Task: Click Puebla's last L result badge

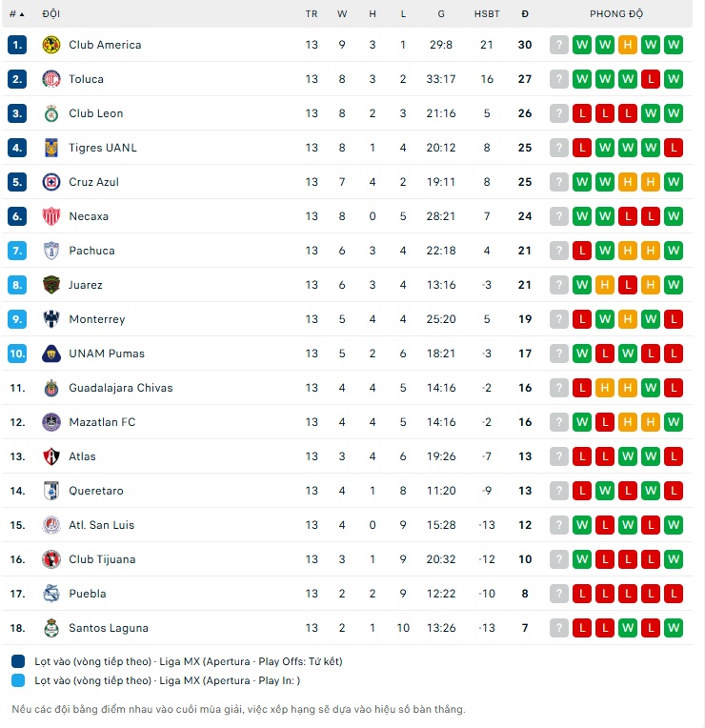Action: (x=674, y=594)
